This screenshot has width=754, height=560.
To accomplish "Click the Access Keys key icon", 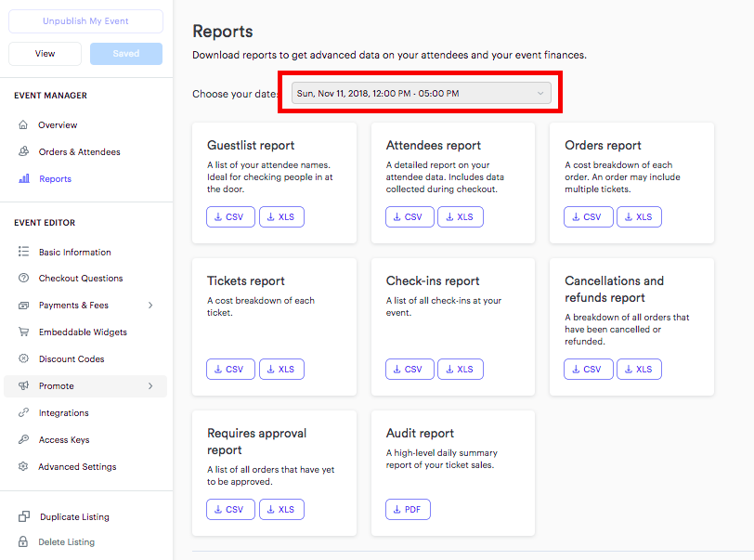I will (23, 439).
